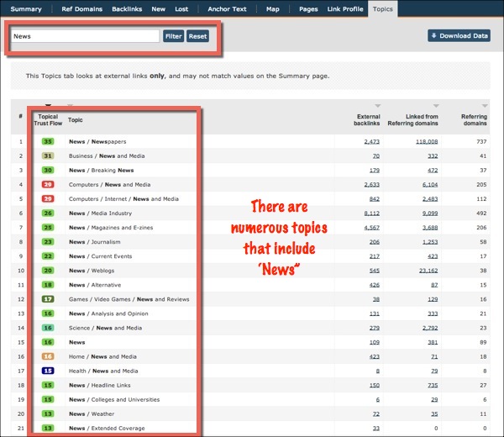The height and width of the screenshot is (437, 504).
Task: Click the Filter button
Action: click(174, 36)
